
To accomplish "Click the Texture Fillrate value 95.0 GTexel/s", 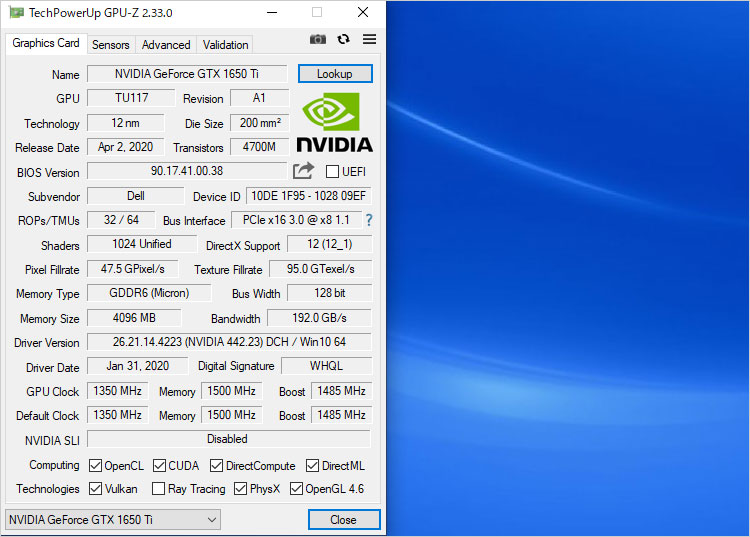I will click(320, 269).
